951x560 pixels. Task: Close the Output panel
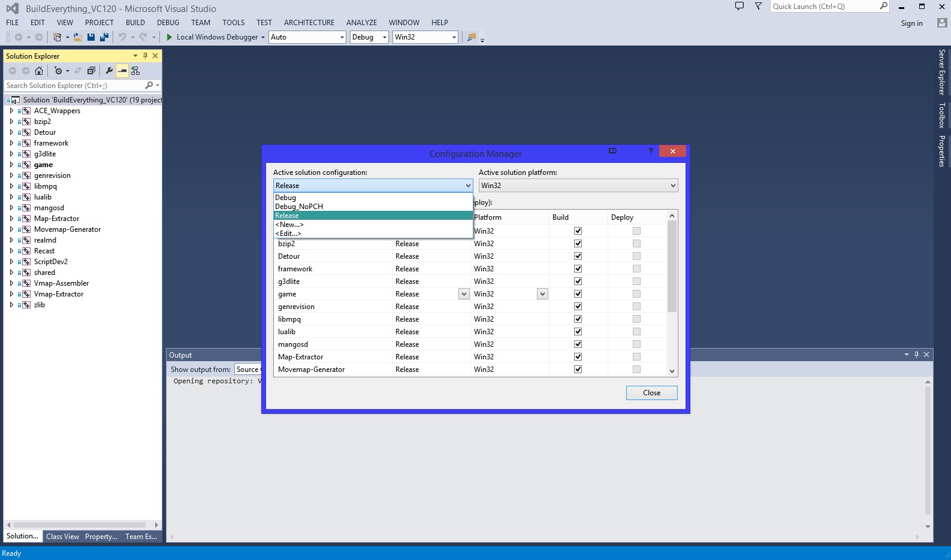[926, 355]
